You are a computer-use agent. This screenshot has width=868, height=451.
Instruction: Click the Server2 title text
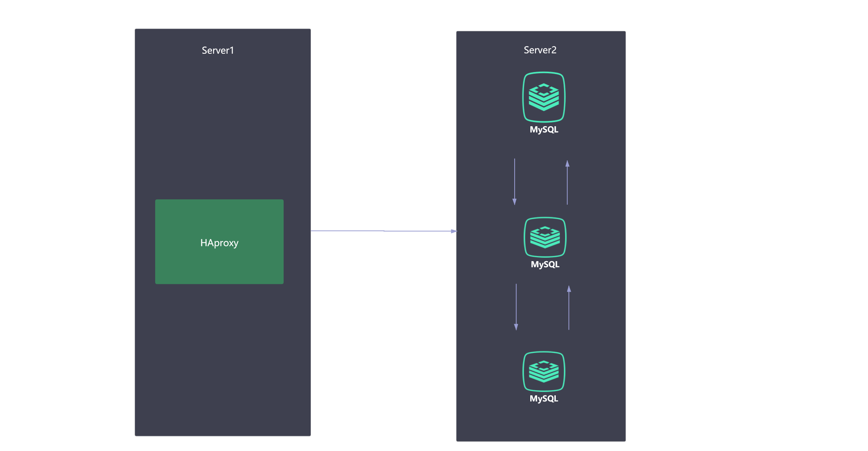[x=540, y=50]
